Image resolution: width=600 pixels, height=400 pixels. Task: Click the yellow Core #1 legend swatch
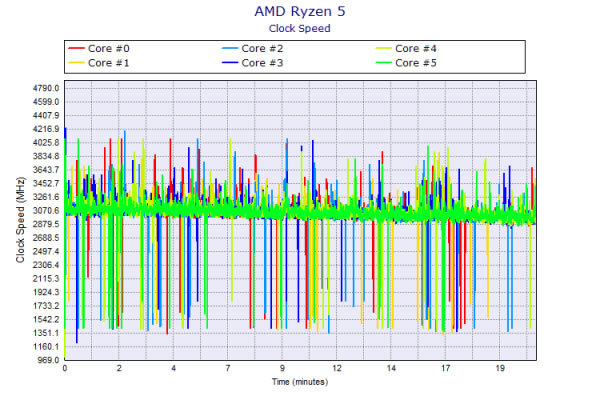pyautogui.click(x=76, y=63)
